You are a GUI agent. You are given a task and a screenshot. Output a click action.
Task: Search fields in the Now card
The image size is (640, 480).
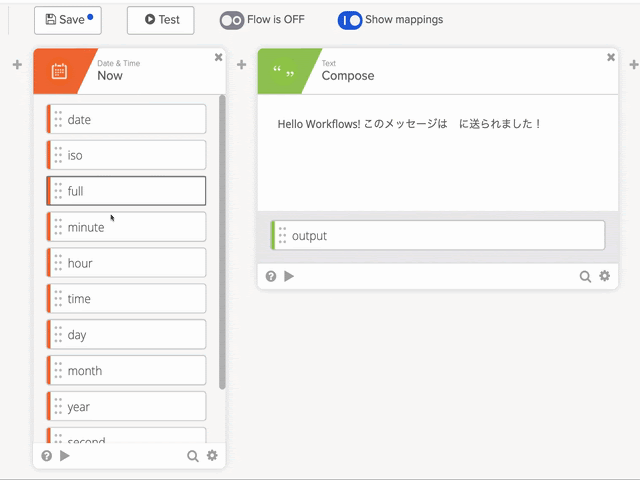pos(193,456)
